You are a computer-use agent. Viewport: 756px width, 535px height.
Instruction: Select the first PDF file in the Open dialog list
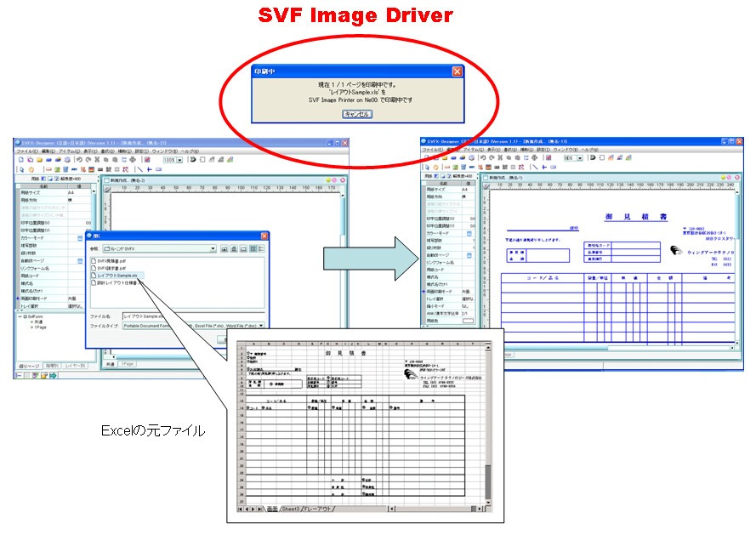pos(109,261)
